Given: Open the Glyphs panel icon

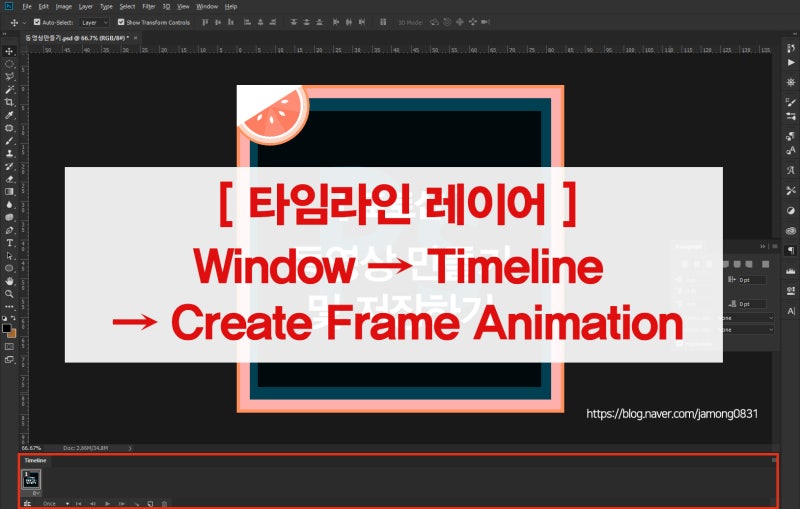Looking at the screenshot, I should tap(791, 170).
